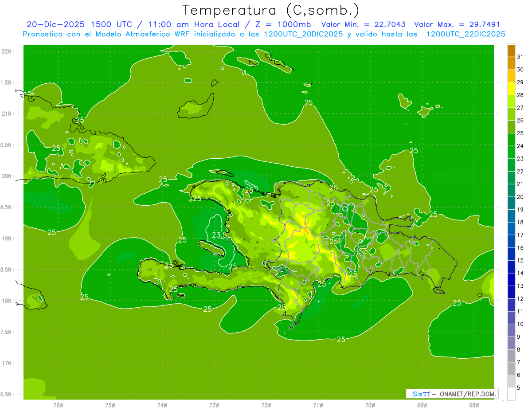This screenshot has width=532, height=411.
Task: Click the '23.5' contour label
Action: (219, 235)
